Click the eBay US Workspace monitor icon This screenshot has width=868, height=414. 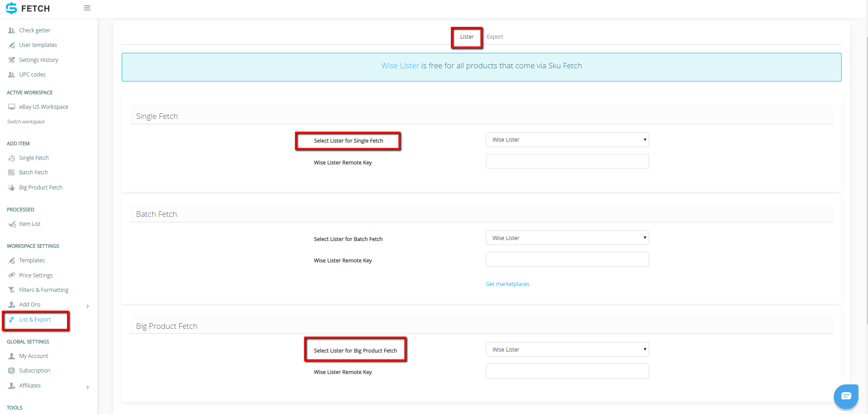tap(11, 107)
